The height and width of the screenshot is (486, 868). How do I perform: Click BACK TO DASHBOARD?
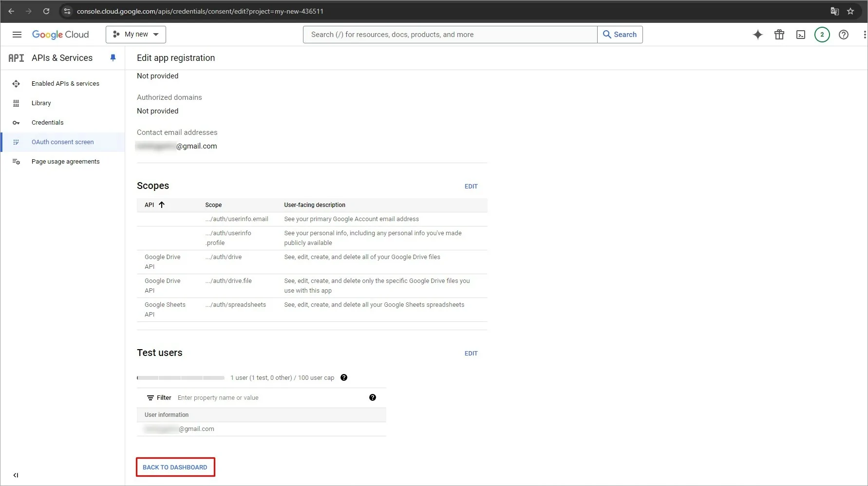coord(175,467)
